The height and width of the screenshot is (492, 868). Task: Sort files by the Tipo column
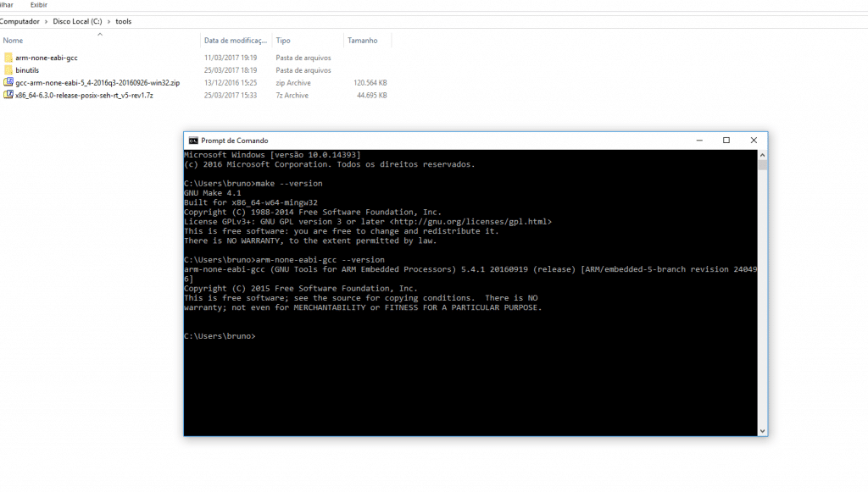click(283, 41)
